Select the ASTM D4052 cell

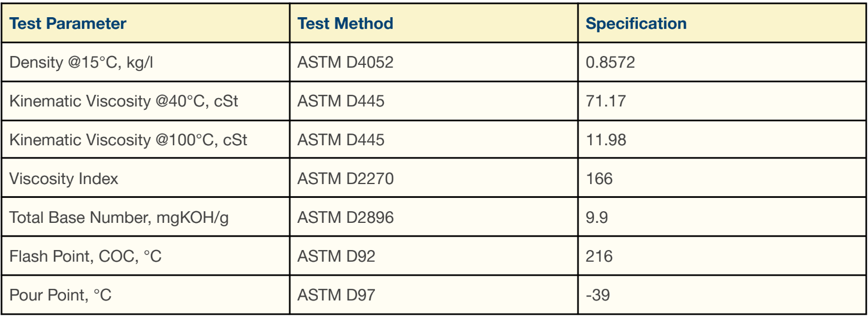pos(434,62)
